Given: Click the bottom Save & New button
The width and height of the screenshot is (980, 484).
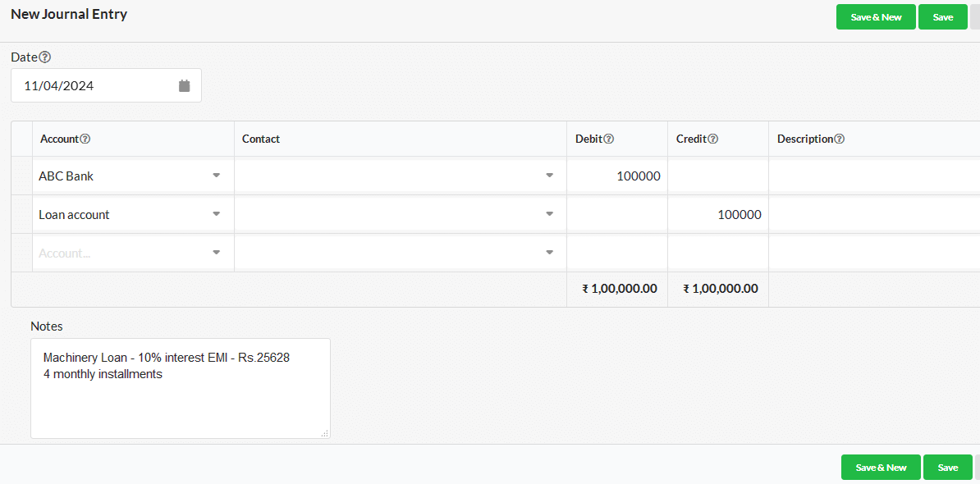Looking at the screenshot, I should [881, 467].
